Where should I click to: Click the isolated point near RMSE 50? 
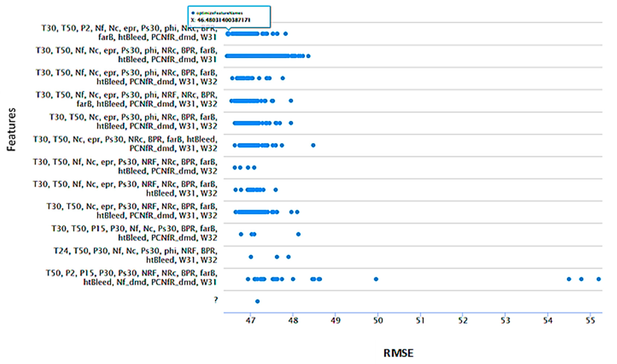(x=376, y=279)
